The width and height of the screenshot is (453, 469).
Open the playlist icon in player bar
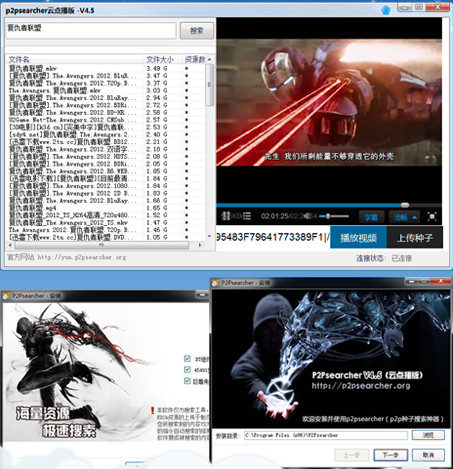click(247, 216)
